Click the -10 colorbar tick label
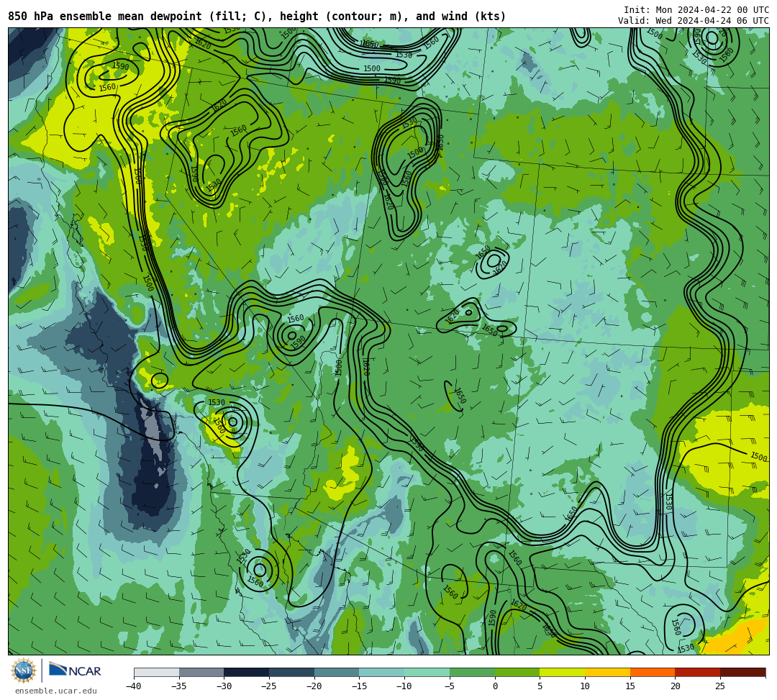The image size is (777, 700). (404, 686)
